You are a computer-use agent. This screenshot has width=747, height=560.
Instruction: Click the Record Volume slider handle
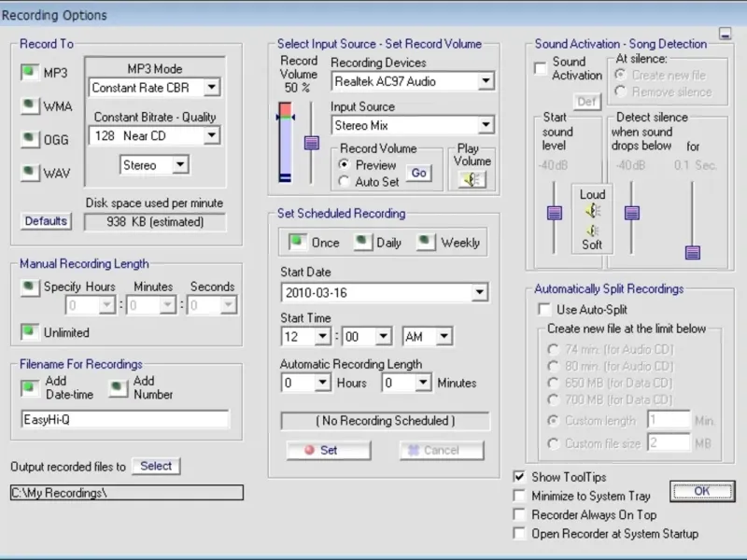[x=312, y=143]
